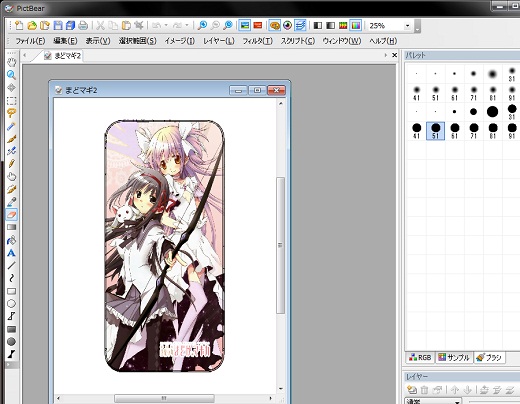
Task: Add a new layer in Layer panel
Action: (412, 390)
